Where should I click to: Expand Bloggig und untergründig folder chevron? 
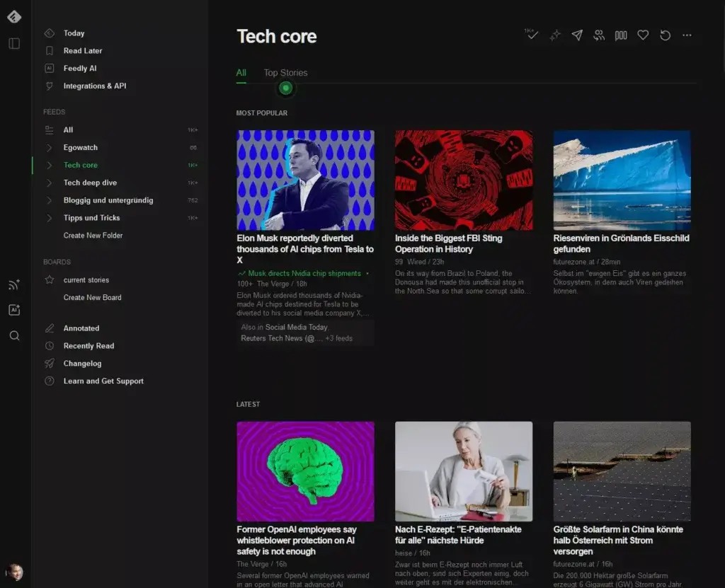50,200
